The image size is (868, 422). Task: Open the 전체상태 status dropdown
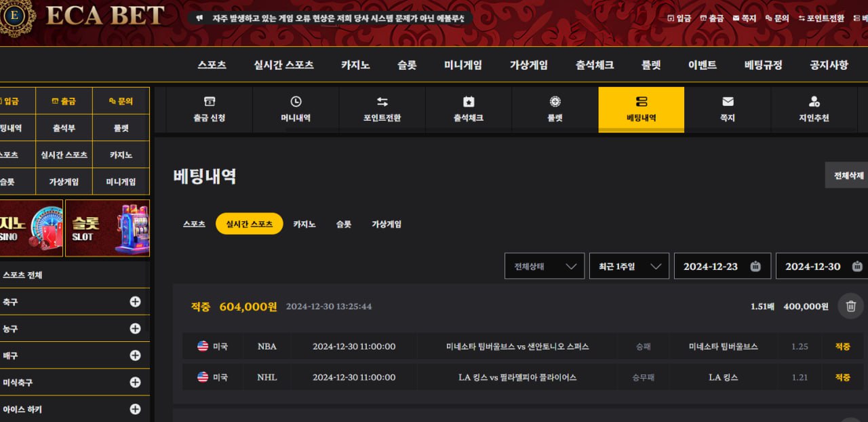click(x=544, y=266)
